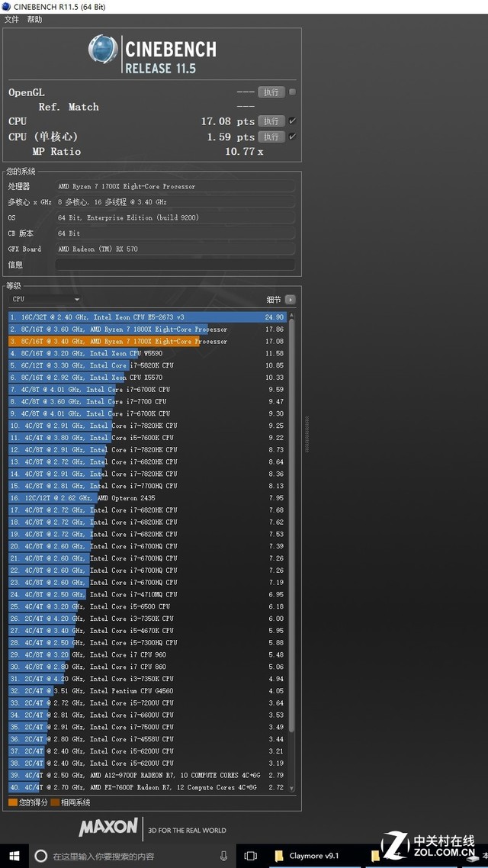Click the scroll-up arrow of ranking list
This screenshot has width=488, height=868.
pos(291,315)
